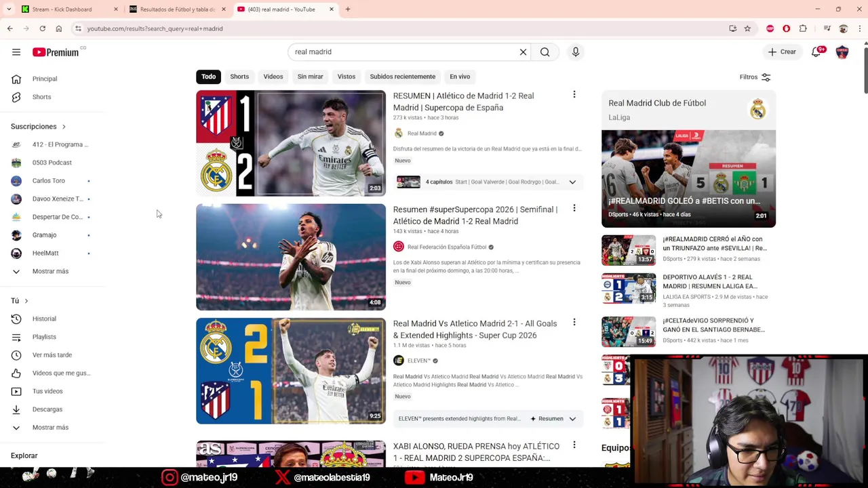Open the superSupercopa 2026 semifinal thumbnail
Viewport: 868px width, 488px height.
tap(291, 257)
